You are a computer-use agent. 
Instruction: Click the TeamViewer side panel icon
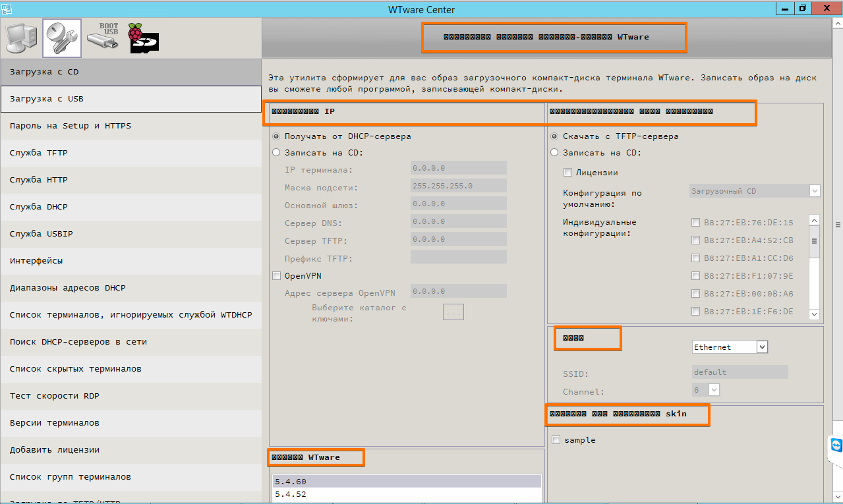click(x=836, y=445)
